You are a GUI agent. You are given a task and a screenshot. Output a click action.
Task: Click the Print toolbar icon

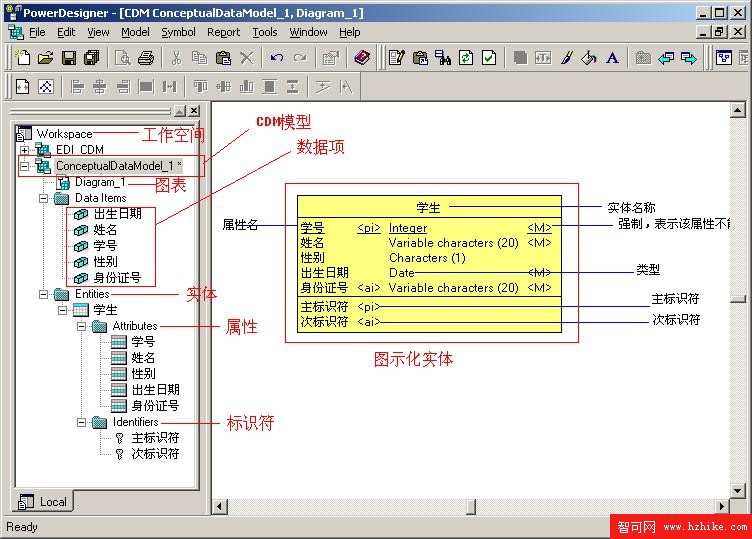click(146, 58)
